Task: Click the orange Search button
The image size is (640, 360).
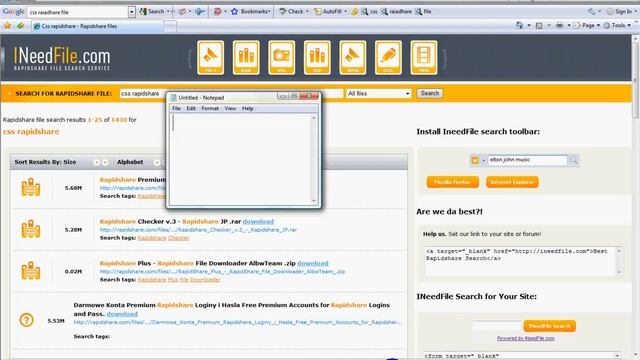Action: click(x=430, y=93)
